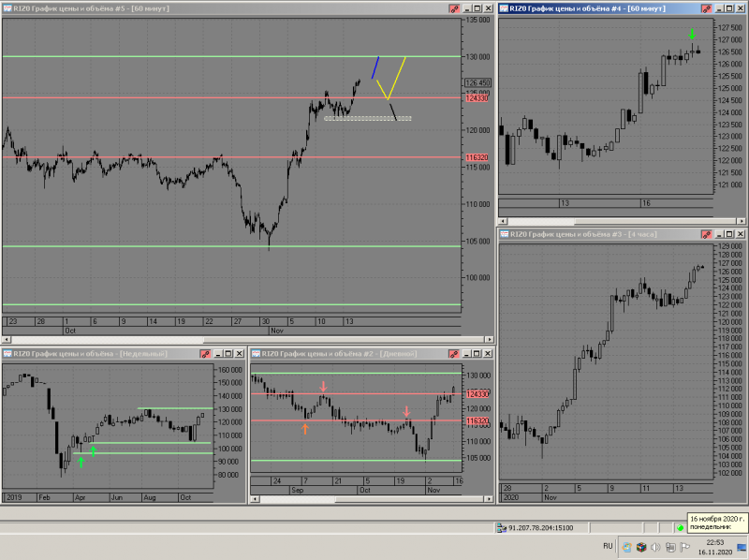
Task: Open system menu icon of chart #4 window
Action: pyautogui.click(x=504, y=8)
